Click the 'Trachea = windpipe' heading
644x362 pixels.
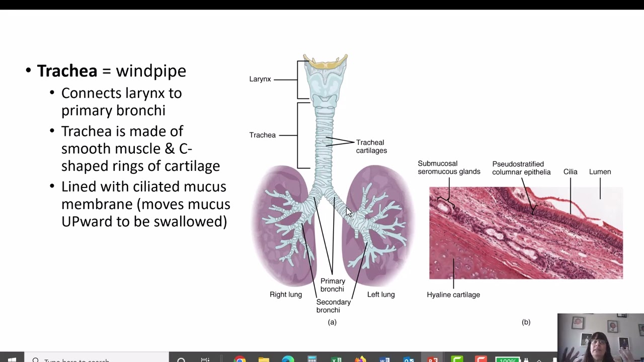click(111, 71)
